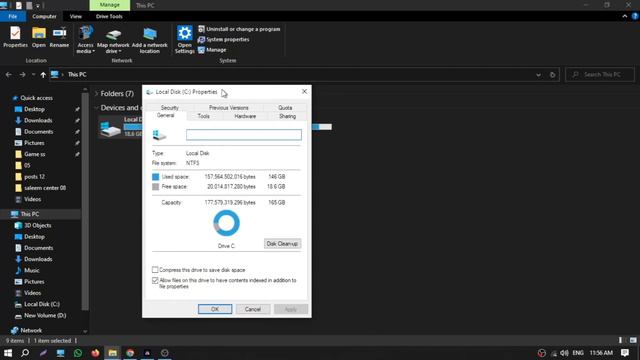The image size is (640, 360).
Task: Click OK in Properties dialog
Action: (215, 309)
